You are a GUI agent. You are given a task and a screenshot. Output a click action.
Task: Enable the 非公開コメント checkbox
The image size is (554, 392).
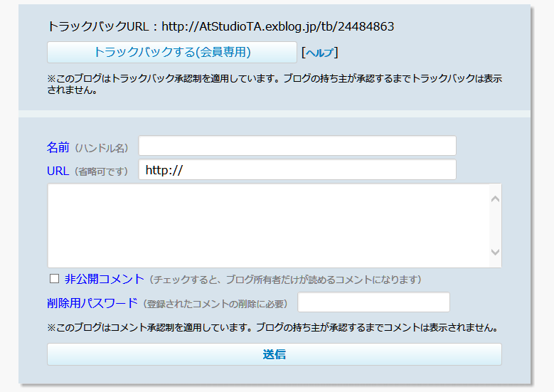[x=55, y=279]
